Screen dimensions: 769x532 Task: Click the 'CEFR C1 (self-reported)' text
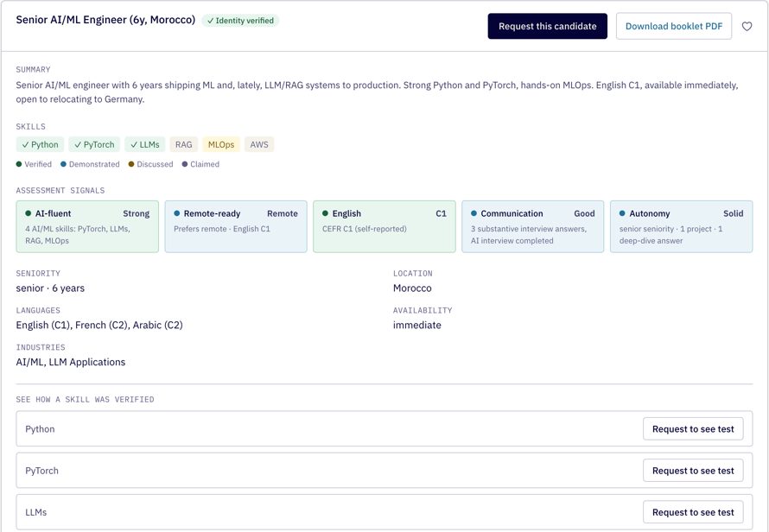(365, 229)
